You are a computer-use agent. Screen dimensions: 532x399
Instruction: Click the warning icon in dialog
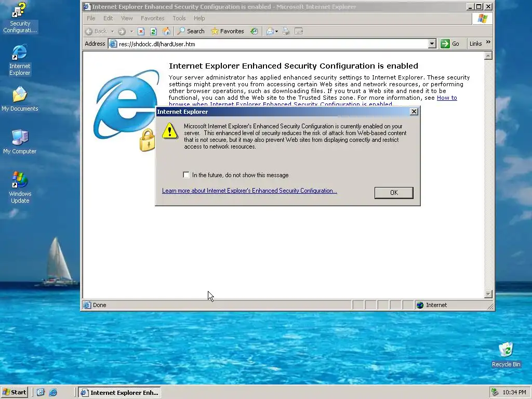pos(170,131)
